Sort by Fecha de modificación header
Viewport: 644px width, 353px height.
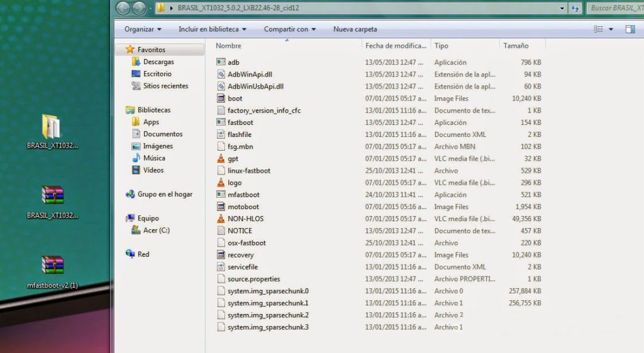point(396,46)
